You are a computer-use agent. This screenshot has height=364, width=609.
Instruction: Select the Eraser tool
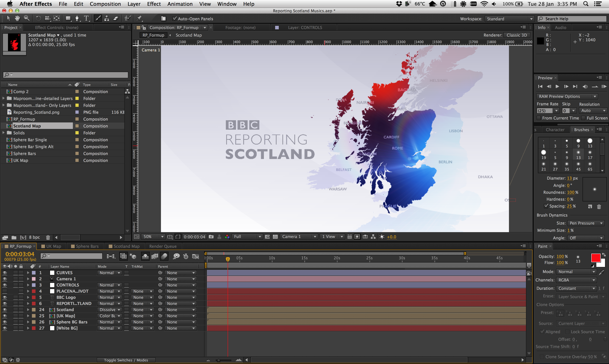tap(116, 18)
